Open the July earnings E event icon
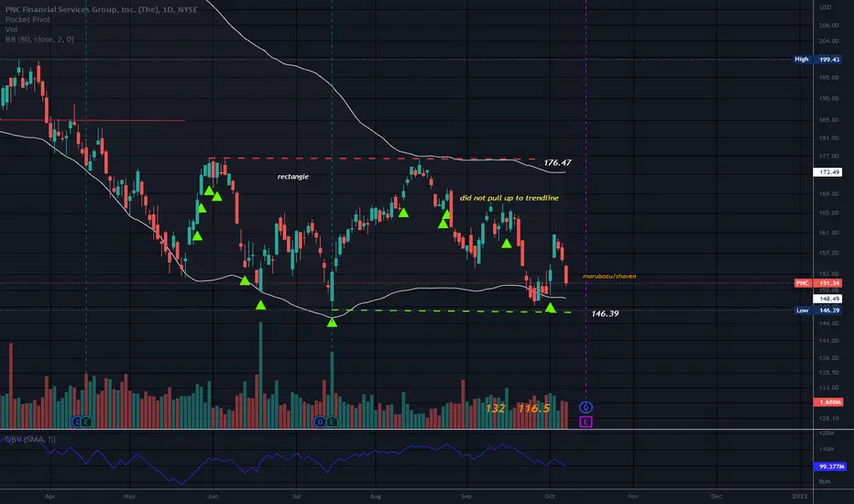This screenshot has height=504, width=854. click(331, 422)
